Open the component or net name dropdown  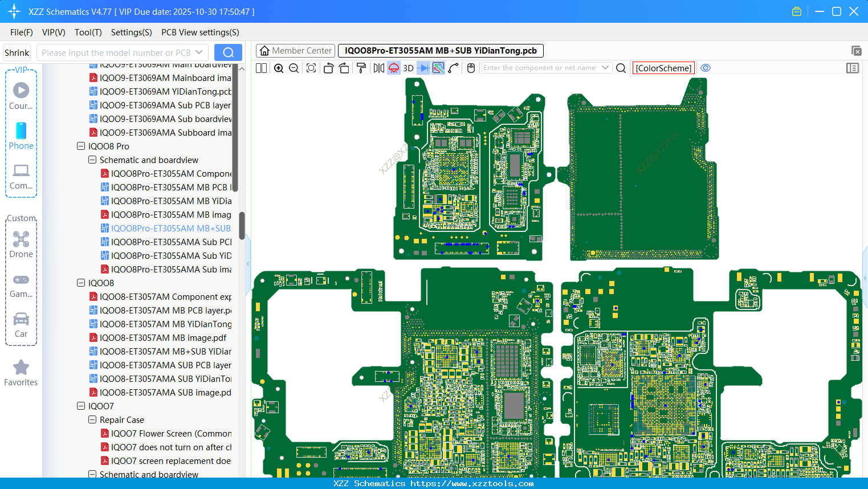pos(605,68)
